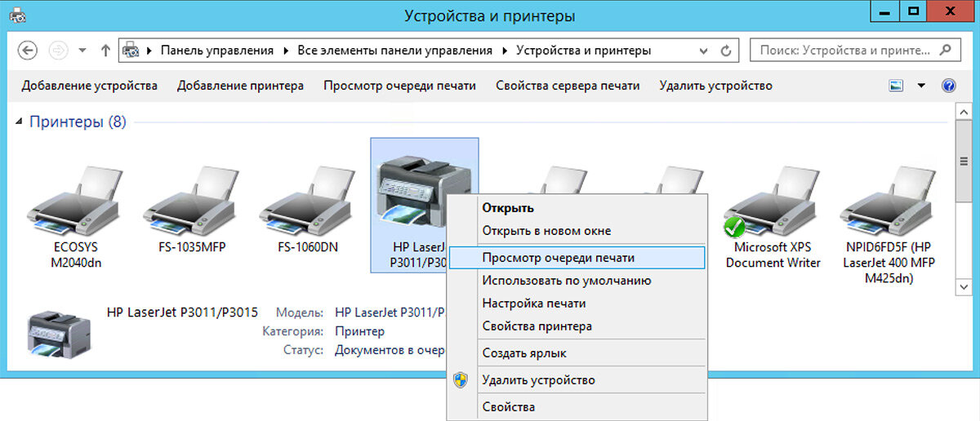Click the search magnifier icon
The width and height of the screenshot is (980, 421).
(x=945, y=50)
